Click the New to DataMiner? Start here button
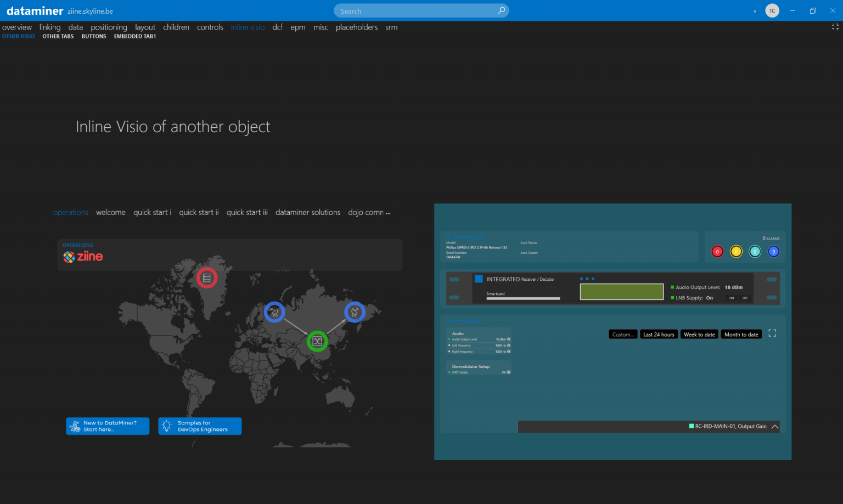 108,426
